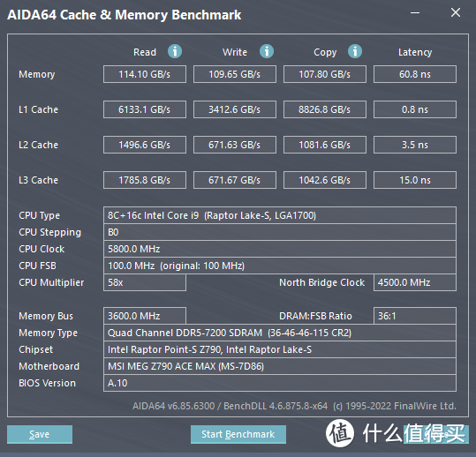Select L1 Cache Read 6133.1 GB/s
The image size is (476, 457).
(145, 109)
